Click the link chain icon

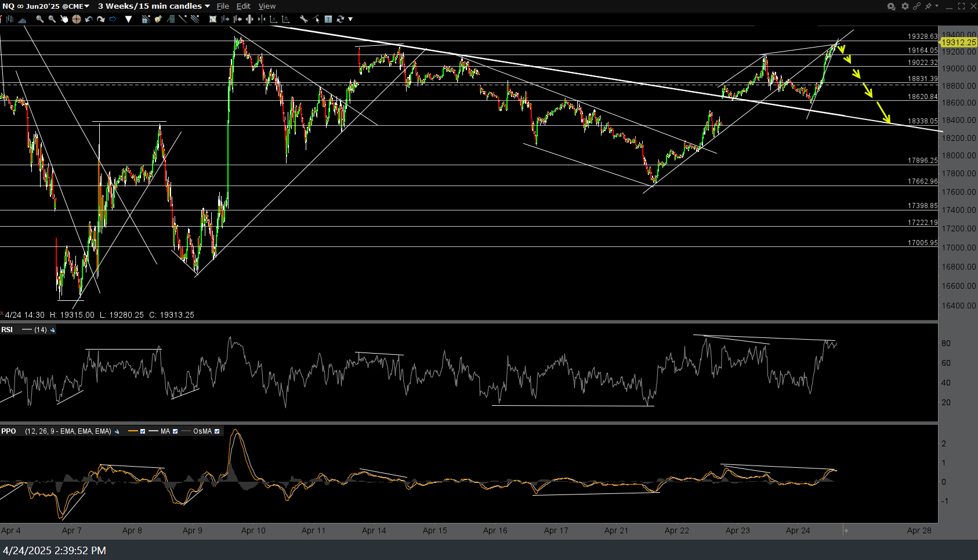tap(917, 6)
